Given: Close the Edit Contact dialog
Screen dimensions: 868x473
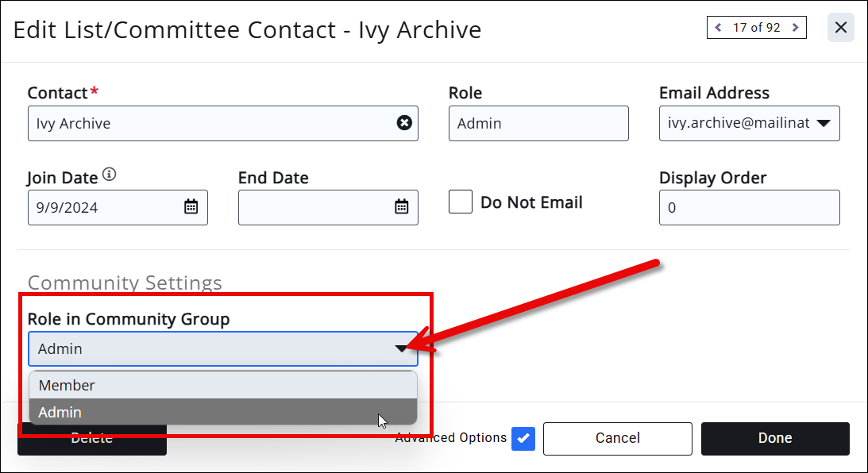Looking at the screenshot, I should coord(841,28).
